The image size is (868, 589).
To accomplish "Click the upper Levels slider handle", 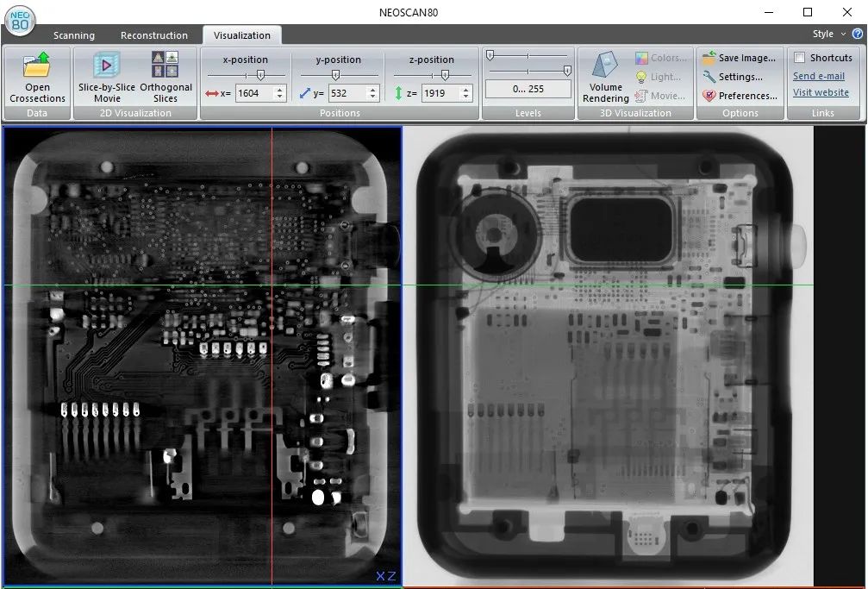I will click(490, 55).
